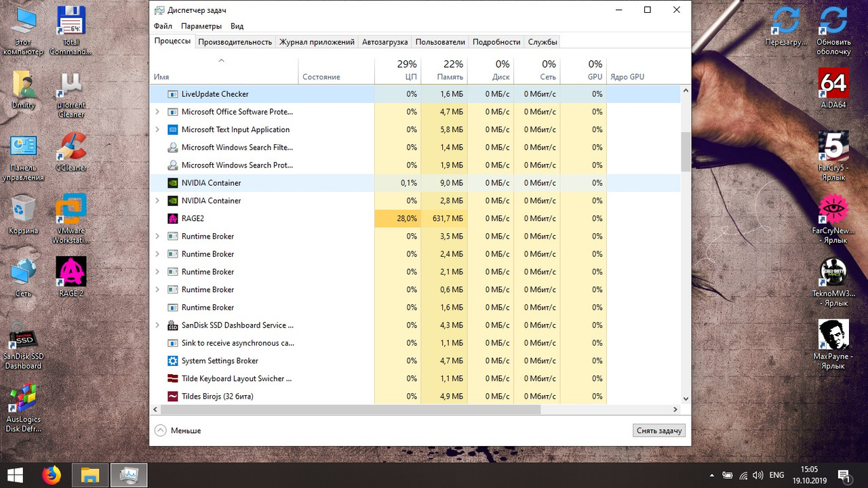Click the horizontal scrollbar in process list
The height and width of the screenshot is (488, 868).
[350, 409]
